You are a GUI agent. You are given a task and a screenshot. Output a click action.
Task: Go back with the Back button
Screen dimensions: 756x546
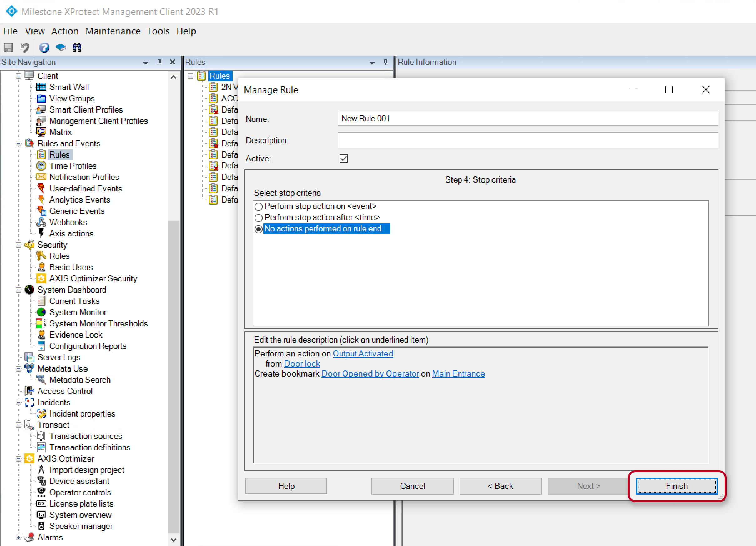[500, 486]
